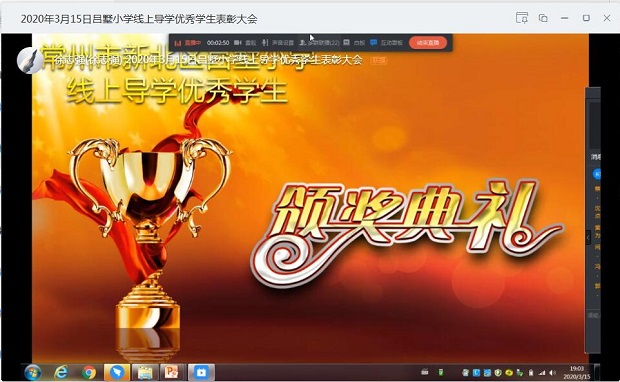Open the audience list in the toolbar
The height and width of the screenshot is (382, 620).
point(319,43)
